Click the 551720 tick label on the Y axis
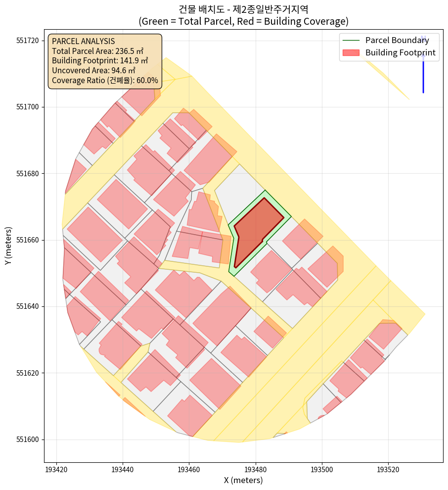The image size is (448, 490). [x=31, y=41]
